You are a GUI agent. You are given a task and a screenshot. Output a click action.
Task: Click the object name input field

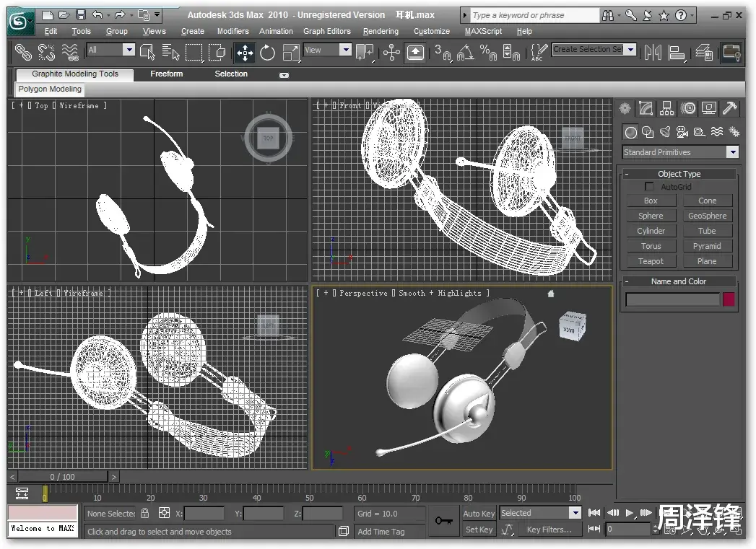click(x=672, y=299)
